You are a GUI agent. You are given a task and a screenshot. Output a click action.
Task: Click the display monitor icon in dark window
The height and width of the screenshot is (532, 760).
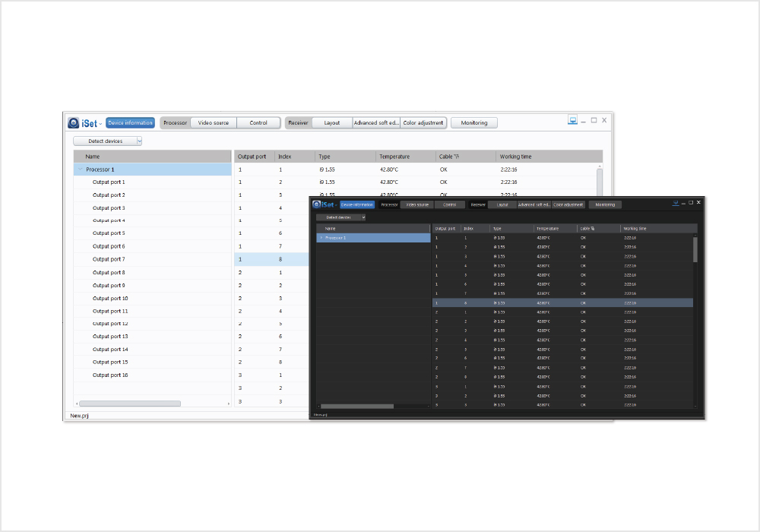676,203
